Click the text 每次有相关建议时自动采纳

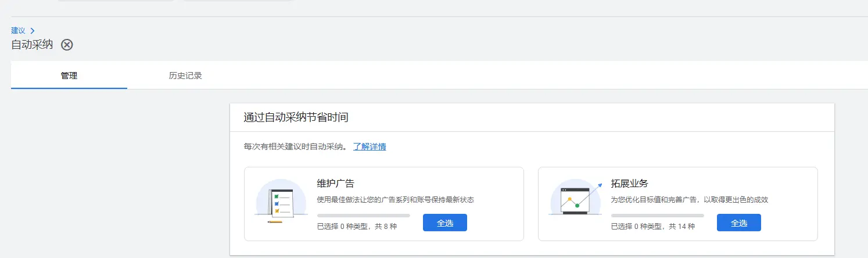295,146
